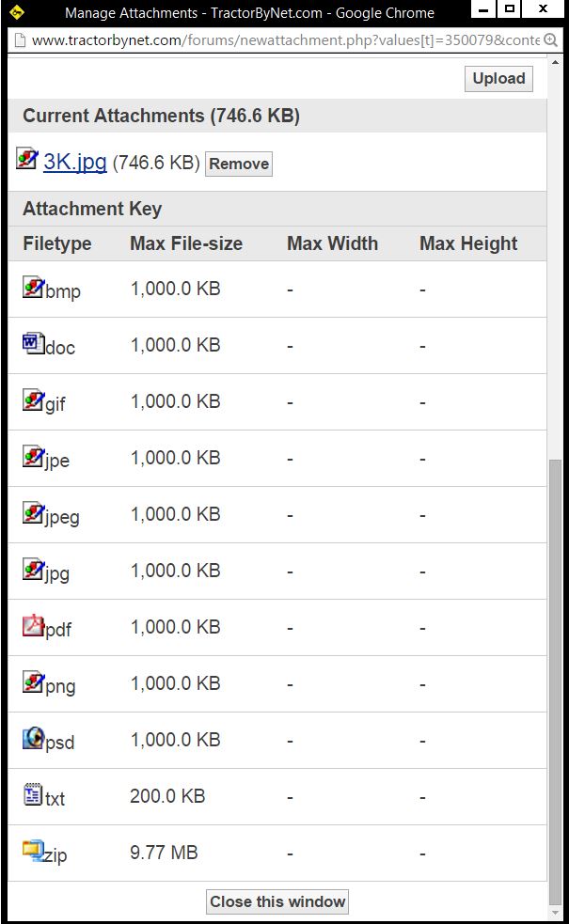The image size is (569, 924).
Task: Click the TractorByNet favicon in title bar
Action: [x=18, y=12]
